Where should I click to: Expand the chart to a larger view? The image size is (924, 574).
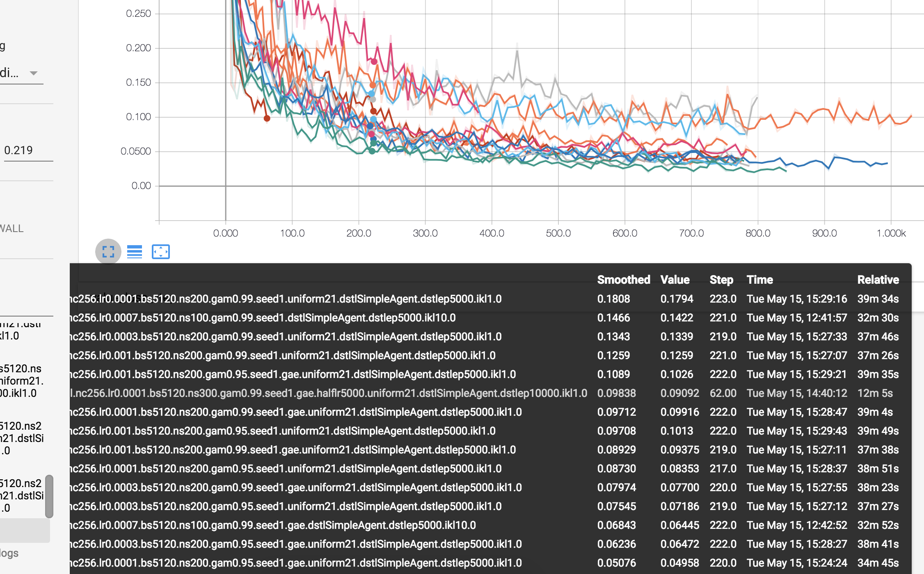point(108,251)
